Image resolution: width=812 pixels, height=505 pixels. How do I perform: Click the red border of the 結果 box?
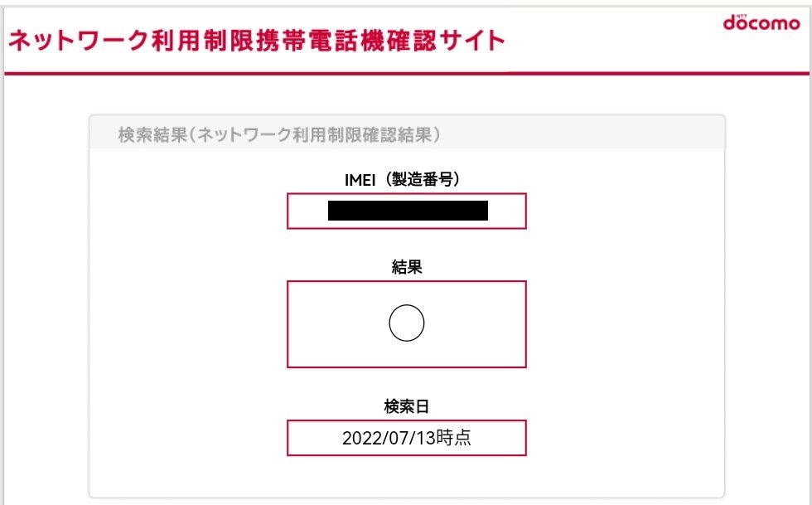pyautogui.click(x=288, y=323)
